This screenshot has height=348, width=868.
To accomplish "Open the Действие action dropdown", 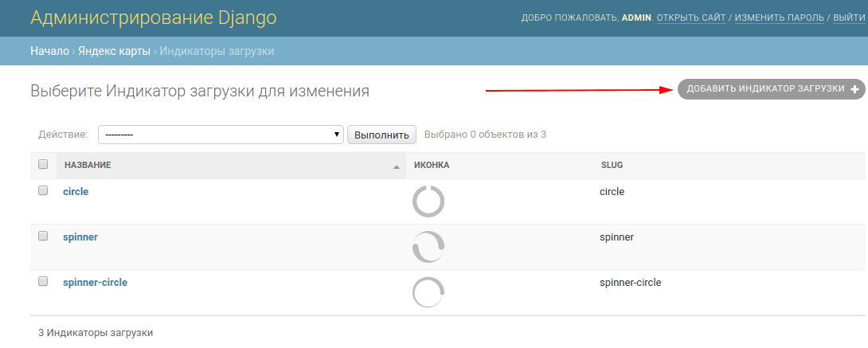I will coord(221,135).
